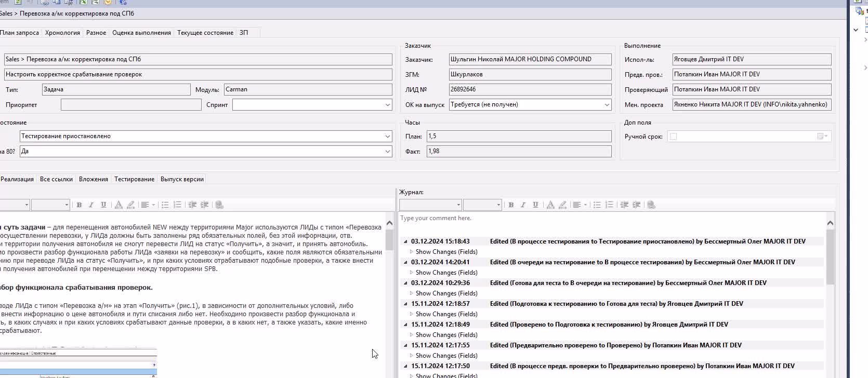Open the Выпуск версии tab
This screenshot has width=868, height=378.
(x=182, y=179)
